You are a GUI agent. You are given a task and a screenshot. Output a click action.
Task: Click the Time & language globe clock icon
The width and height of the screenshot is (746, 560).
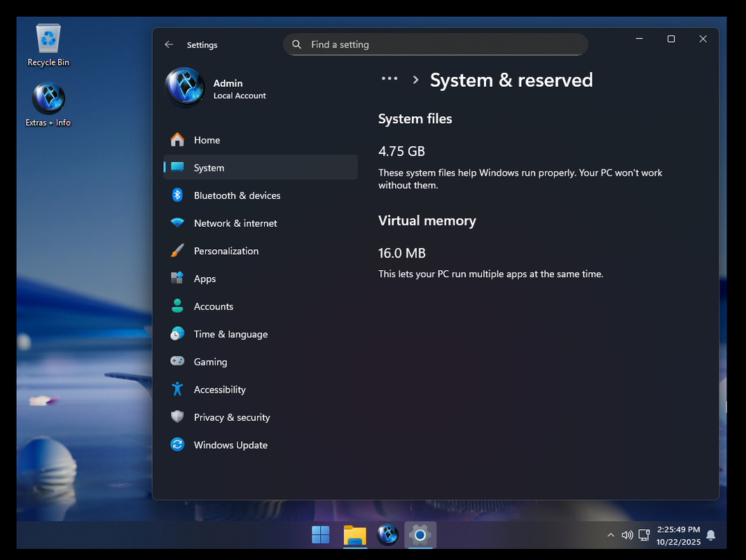tap(177, 333)
